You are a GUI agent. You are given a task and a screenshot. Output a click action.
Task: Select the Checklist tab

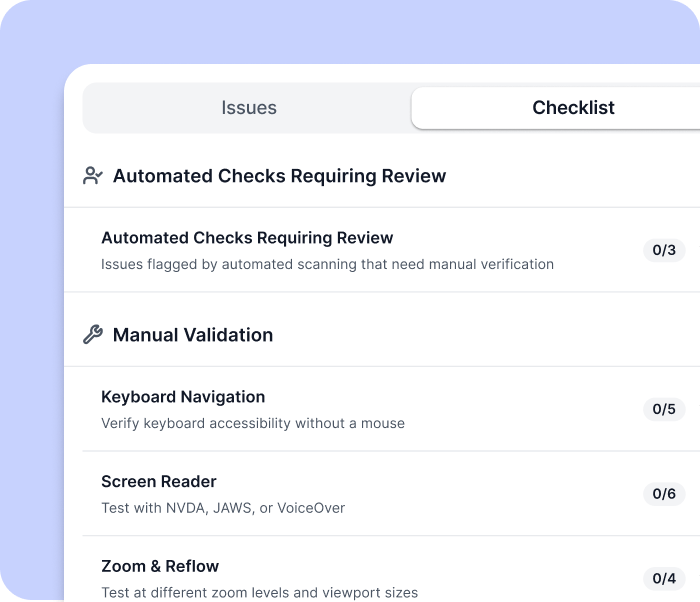pos(573,108)
